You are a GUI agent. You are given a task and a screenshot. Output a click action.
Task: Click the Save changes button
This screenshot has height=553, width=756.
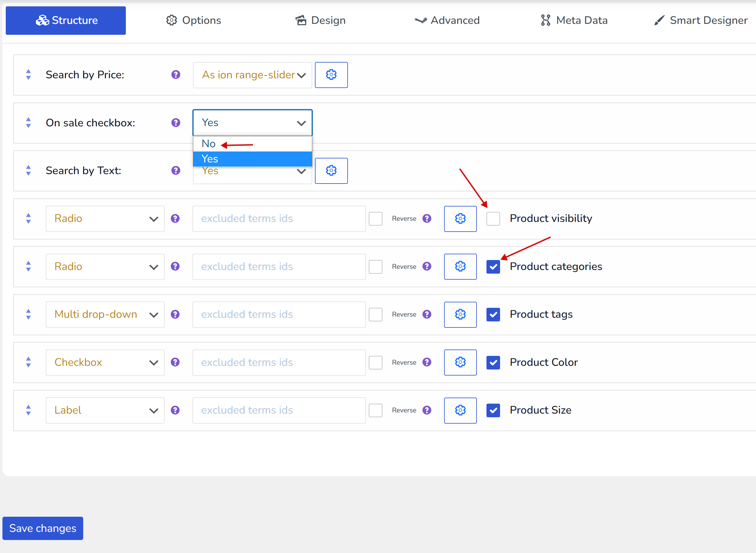[43, 528]
